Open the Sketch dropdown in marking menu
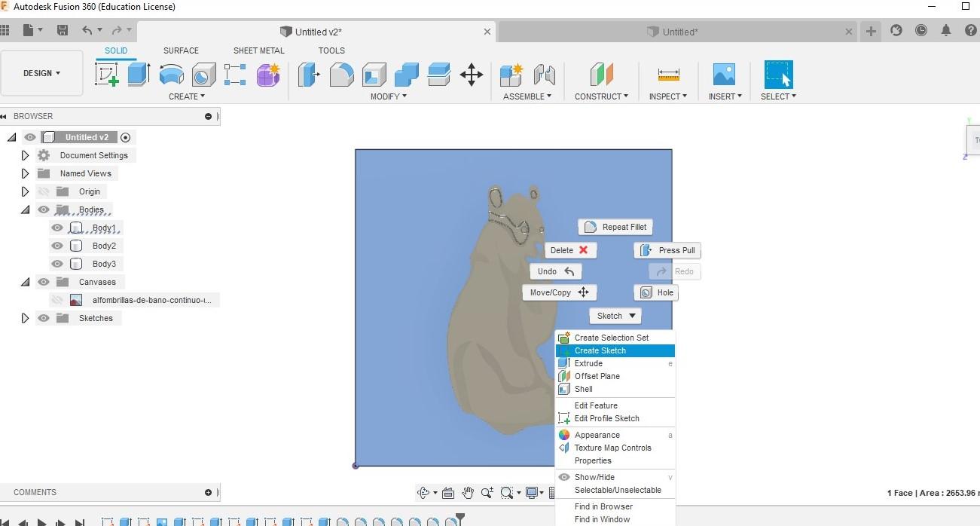The image size is (980, 526). [615, 316]
